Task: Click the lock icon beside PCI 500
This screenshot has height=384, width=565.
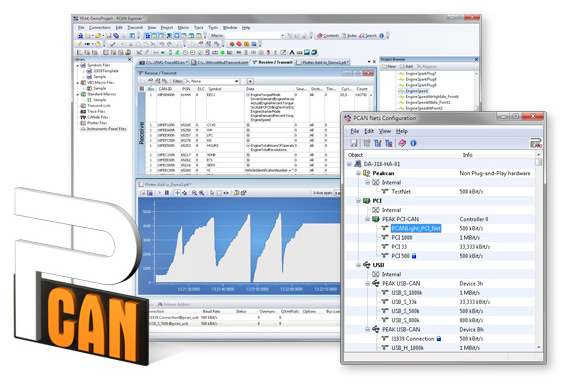Action: click(x=414, y=256)
